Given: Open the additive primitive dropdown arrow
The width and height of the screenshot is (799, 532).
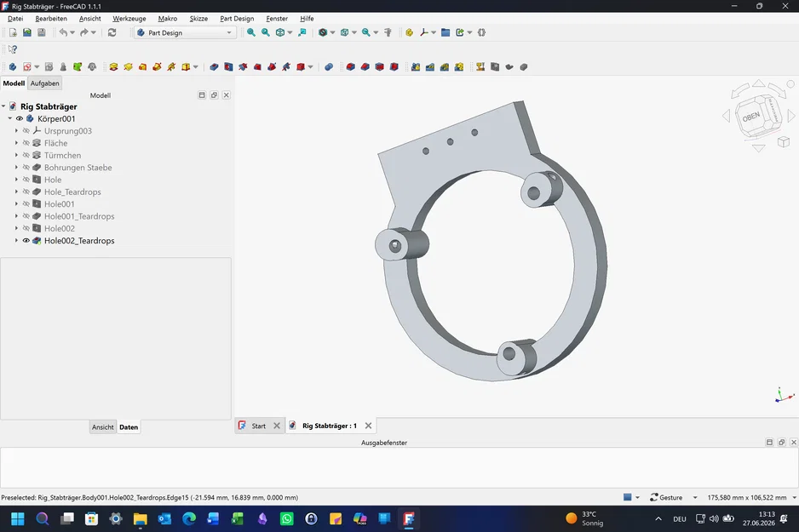Looking at the screenshot, I should [x=196, y=66].
